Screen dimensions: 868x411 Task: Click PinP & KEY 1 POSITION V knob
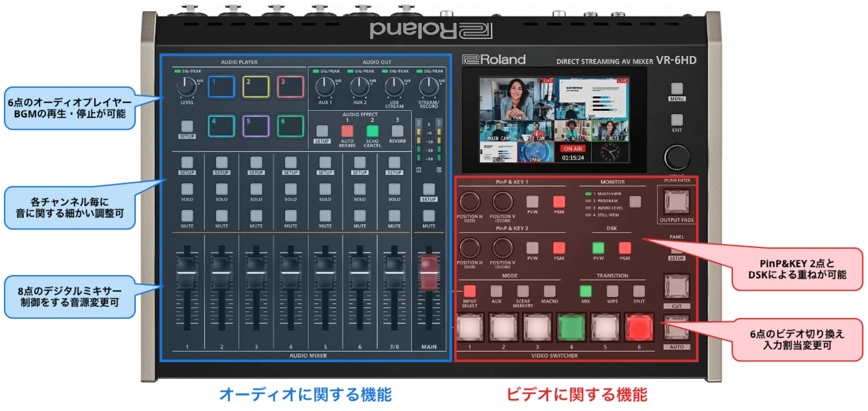[x=503, y=202]
